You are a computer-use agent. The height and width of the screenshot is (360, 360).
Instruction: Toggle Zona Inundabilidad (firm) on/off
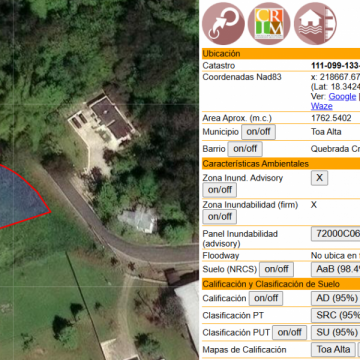(x=220, y=217)
